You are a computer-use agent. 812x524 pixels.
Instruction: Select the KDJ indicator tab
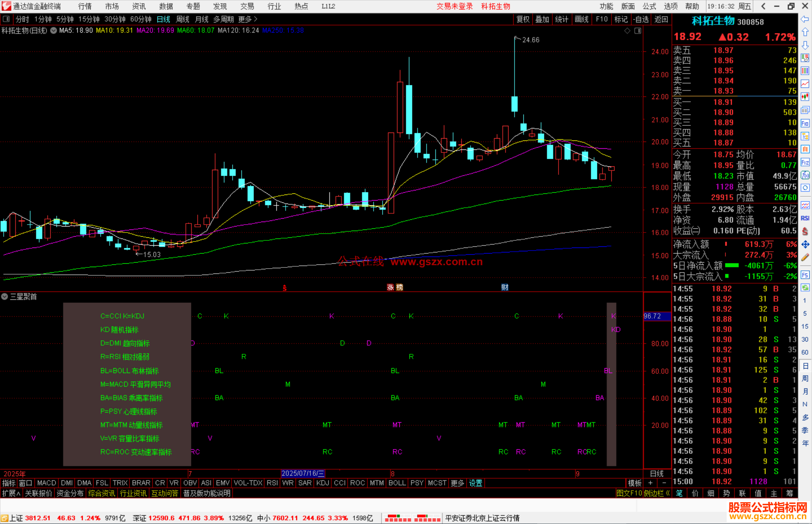coord(323,483)
